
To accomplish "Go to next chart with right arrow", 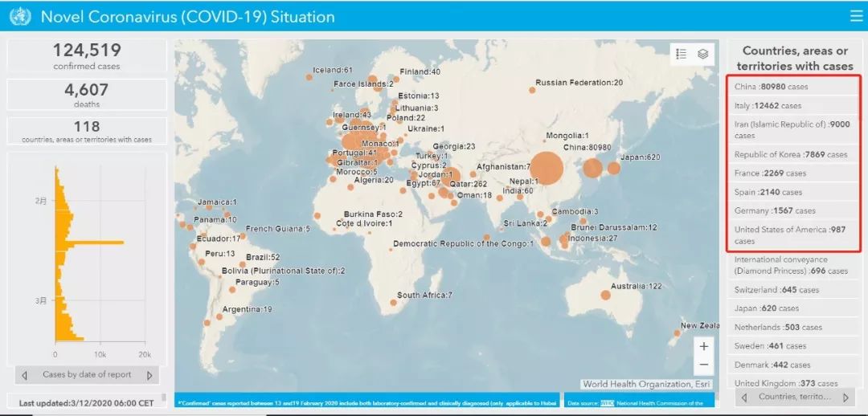I will click(149, 375).
